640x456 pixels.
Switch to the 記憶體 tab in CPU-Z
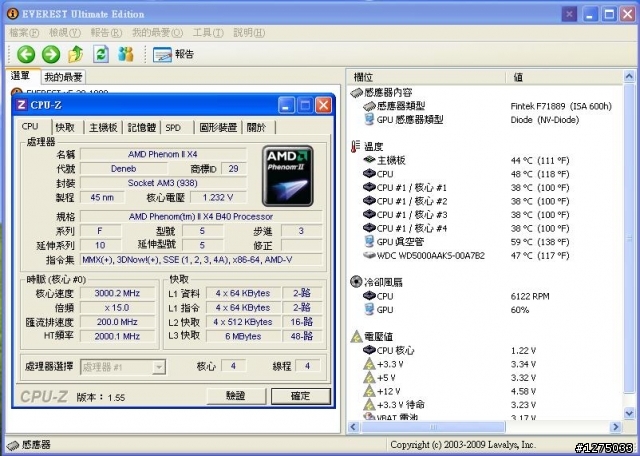(x=142, y=127)
